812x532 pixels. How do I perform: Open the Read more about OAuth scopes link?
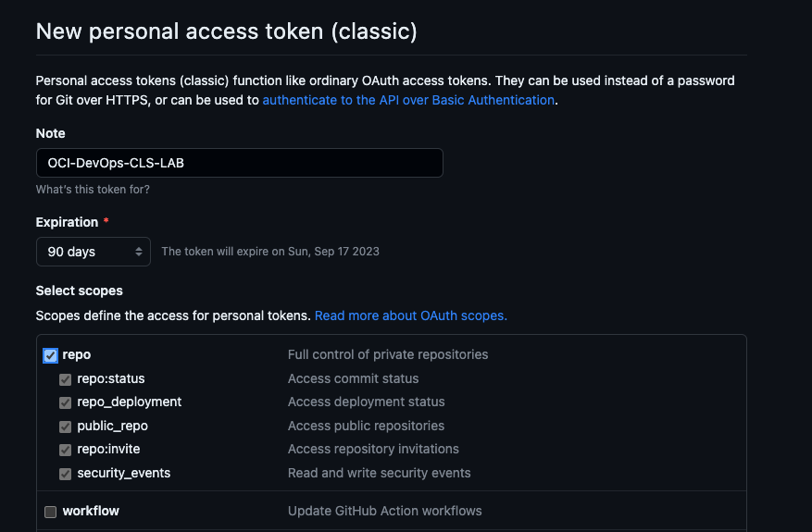pos(410,315)
